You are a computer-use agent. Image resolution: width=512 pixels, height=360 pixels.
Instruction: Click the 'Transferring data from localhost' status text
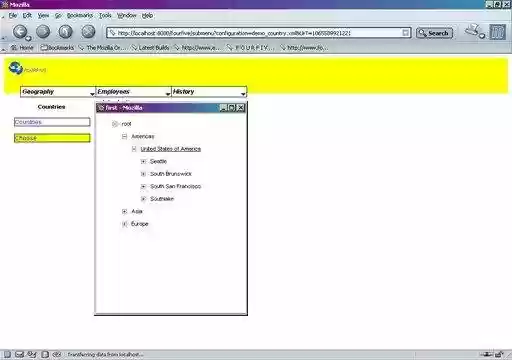tap(105, 354)
